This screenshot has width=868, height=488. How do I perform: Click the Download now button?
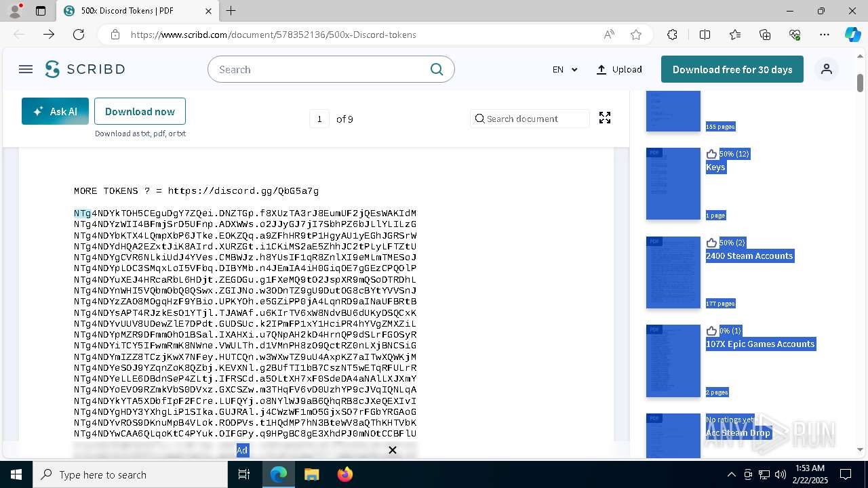click(140, 111)
